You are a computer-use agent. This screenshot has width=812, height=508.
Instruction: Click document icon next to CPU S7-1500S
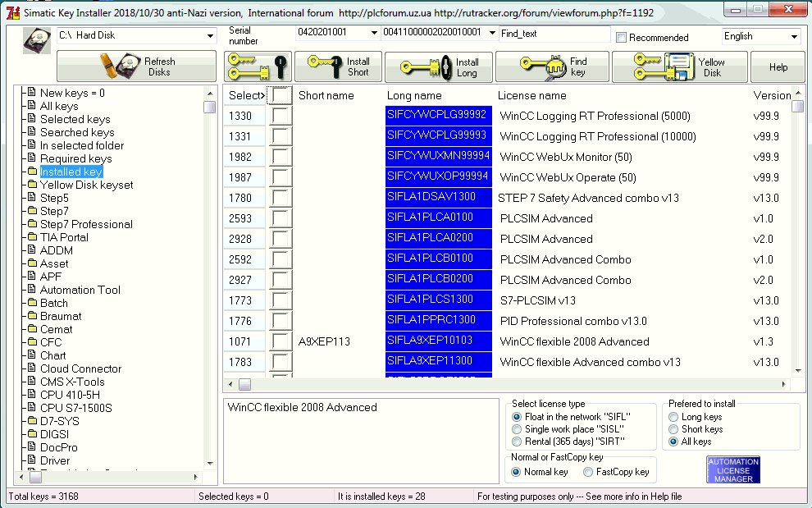[x=32, y=407]
